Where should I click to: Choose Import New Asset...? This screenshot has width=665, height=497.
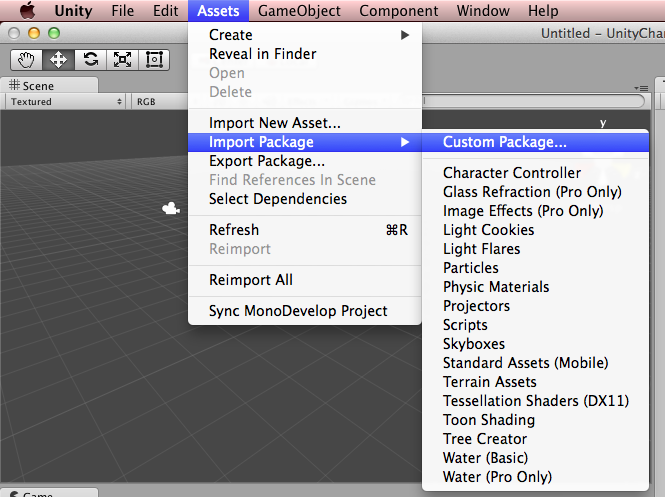(x=305, y=123)
